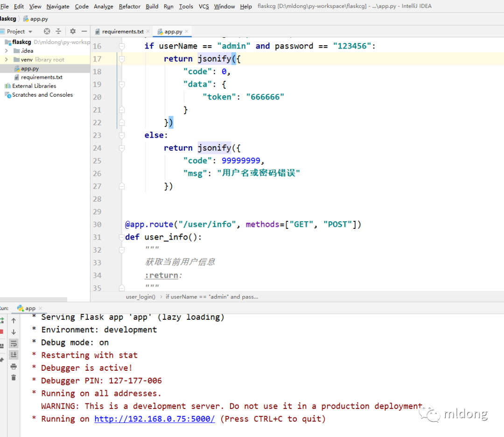
Task: Print the console output
Action: coord(14,367)
